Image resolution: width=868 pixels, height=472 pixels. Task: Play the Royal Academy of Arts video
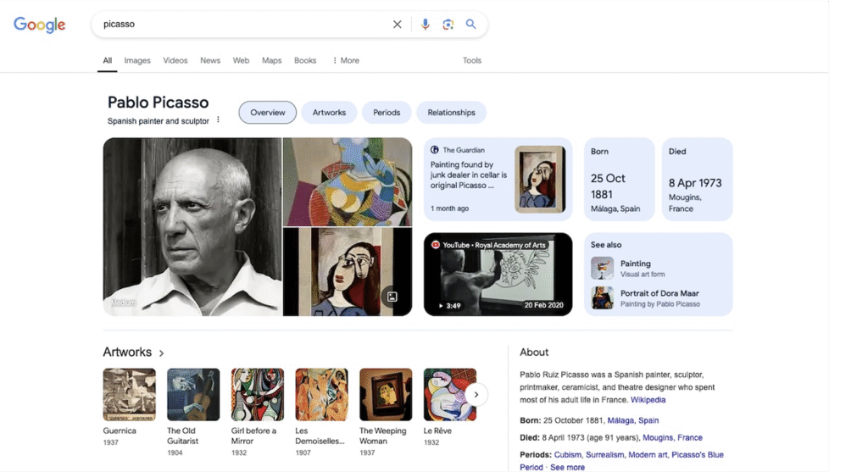coord(498,275)
